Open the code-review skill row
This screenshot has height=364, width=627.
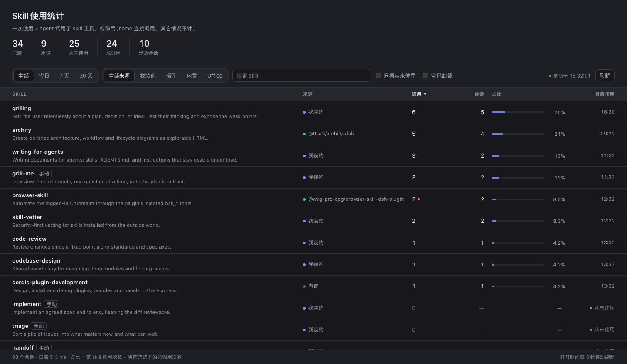(x=313, y=243)
